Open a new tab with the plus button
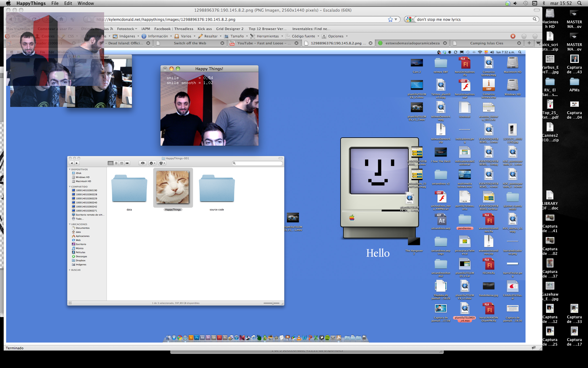The height and width of the screenshot is (368, 588). [529, 43]
